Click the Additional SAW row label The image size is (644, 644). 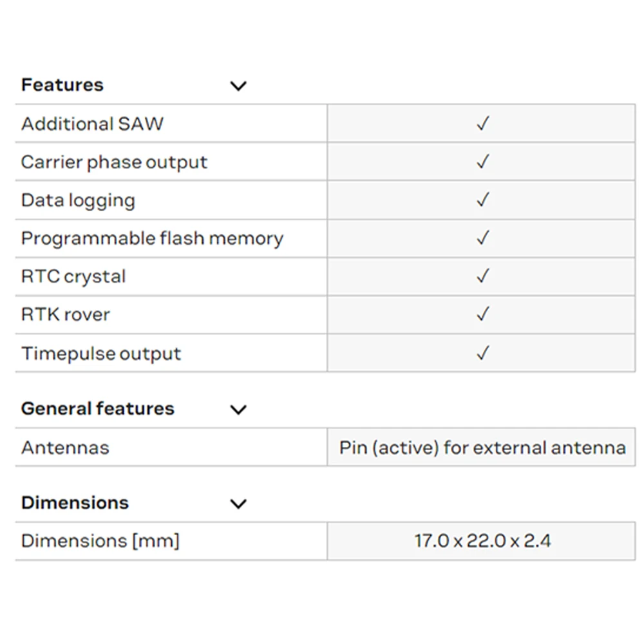pyautogui.click(x=93, y=124)
